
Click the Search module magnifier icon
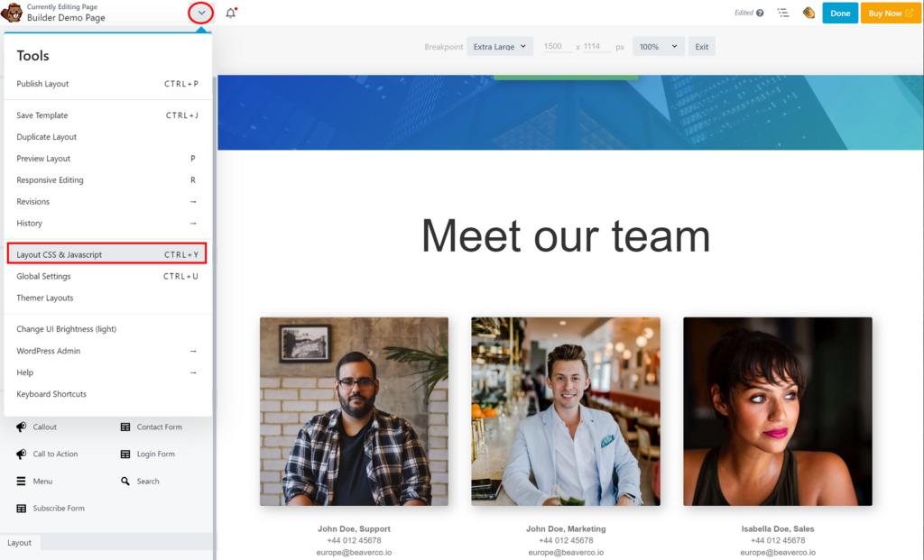click(x=125, y=481)
